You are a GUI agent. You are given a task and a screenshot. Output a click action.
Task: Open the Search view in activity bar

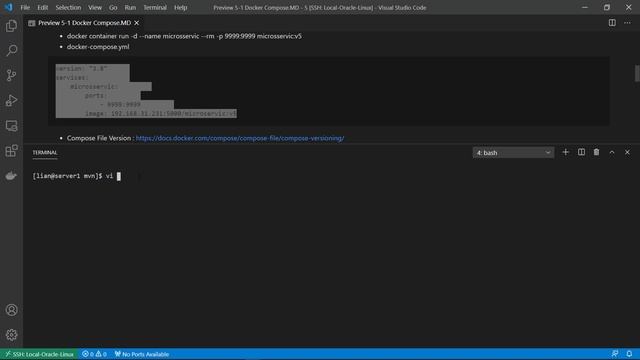coord(11,51)
